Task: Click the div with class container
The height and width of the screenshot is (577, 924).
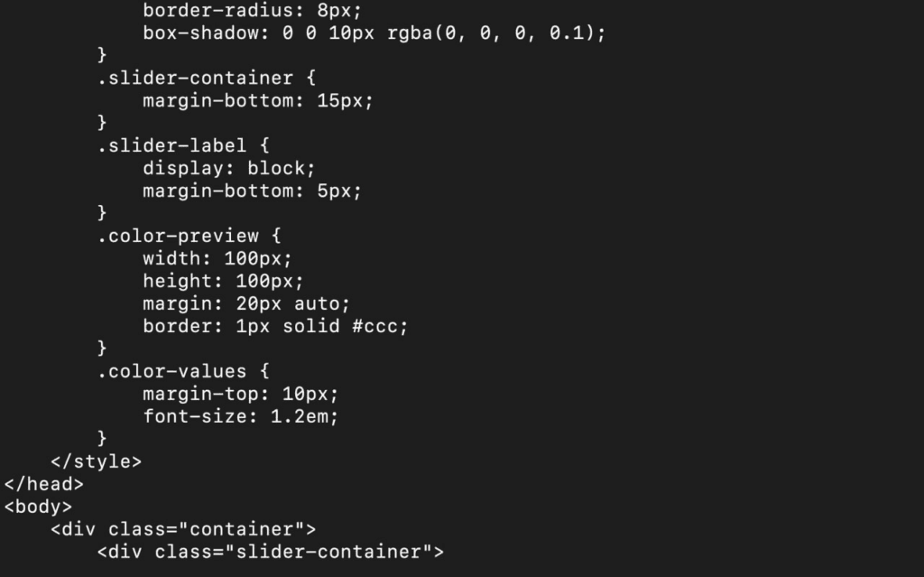Action: [183, 529]
